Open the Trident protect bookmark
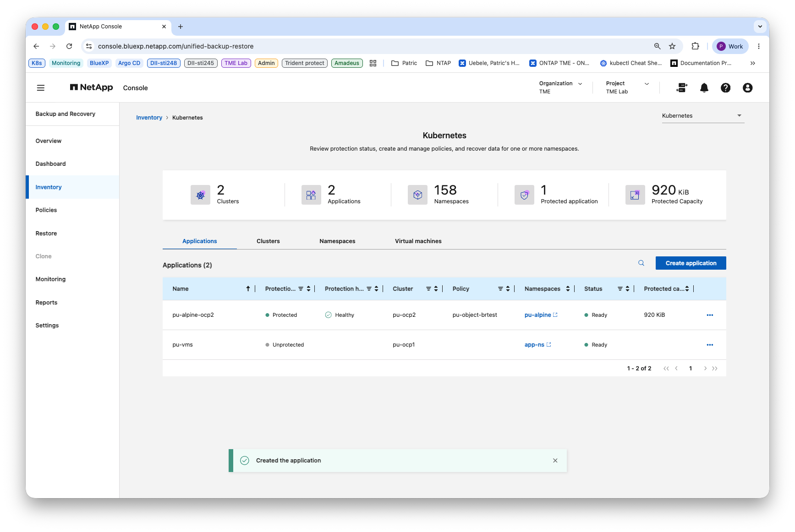The image size is (795, 532). [305, 63]
